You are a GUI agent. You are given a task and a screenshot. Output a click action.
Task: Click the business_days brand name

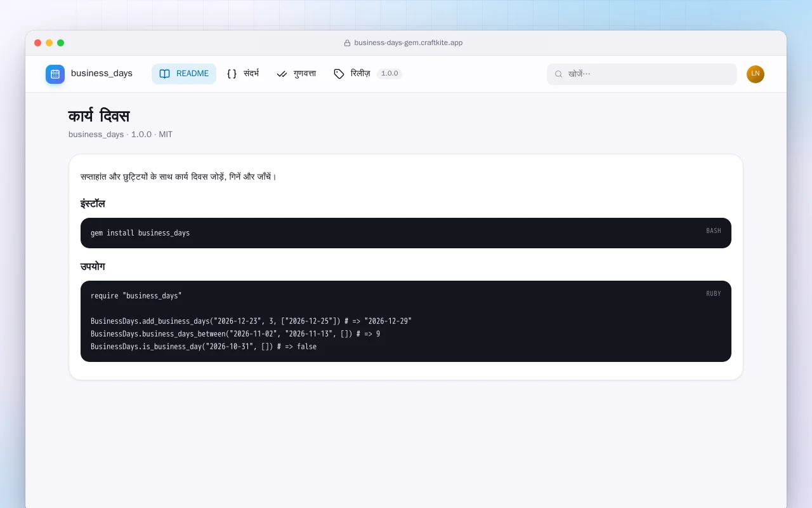pyautogui.click(x=101, y=74)
